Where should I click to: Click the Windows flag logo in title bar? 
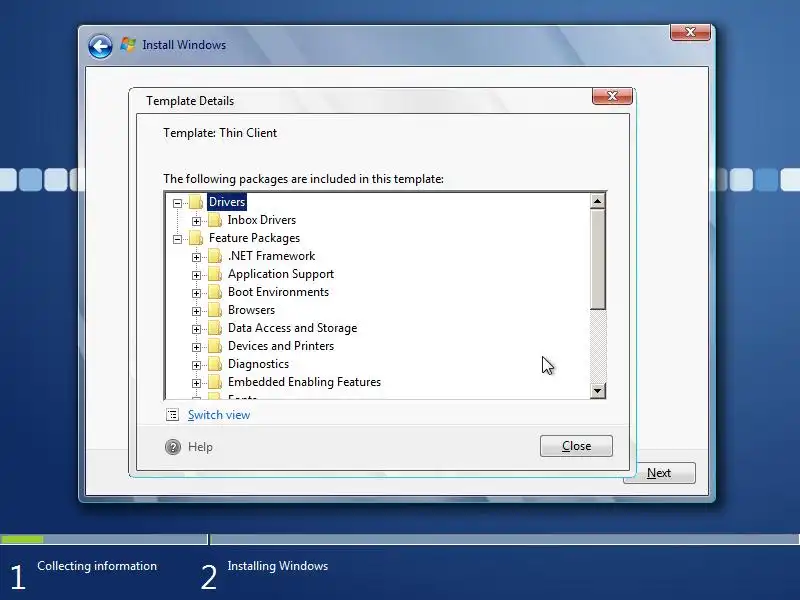pyautogui.click(x=128, y=44)
